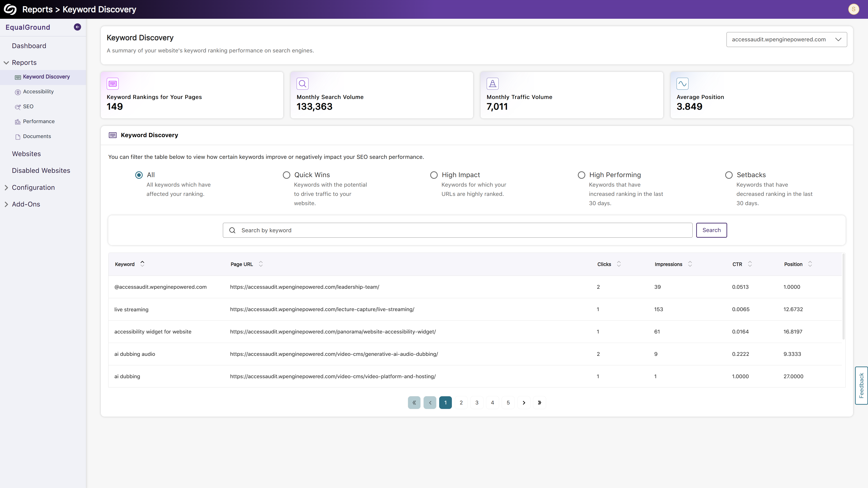Click the EqualGround logo icon

pos(10,9)
